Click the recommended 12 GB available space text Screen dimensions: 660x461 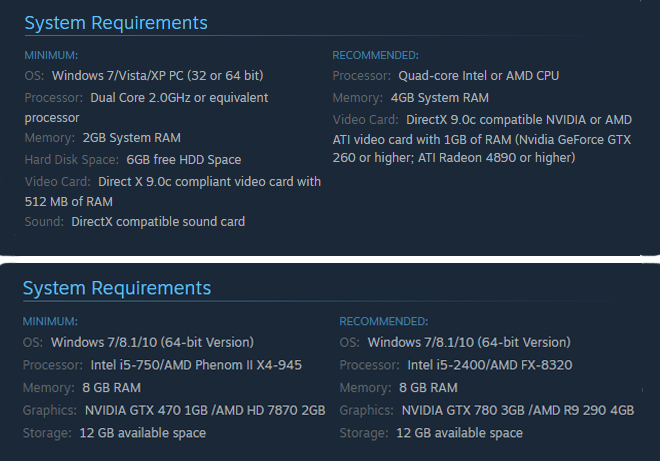tap(459, 433)
